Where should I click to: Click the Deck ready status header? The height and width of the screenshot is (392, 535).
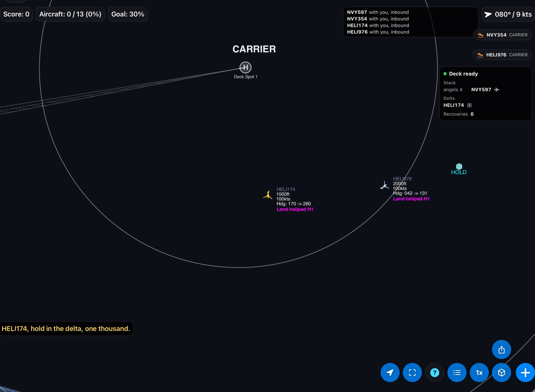(x=460, y=74)
